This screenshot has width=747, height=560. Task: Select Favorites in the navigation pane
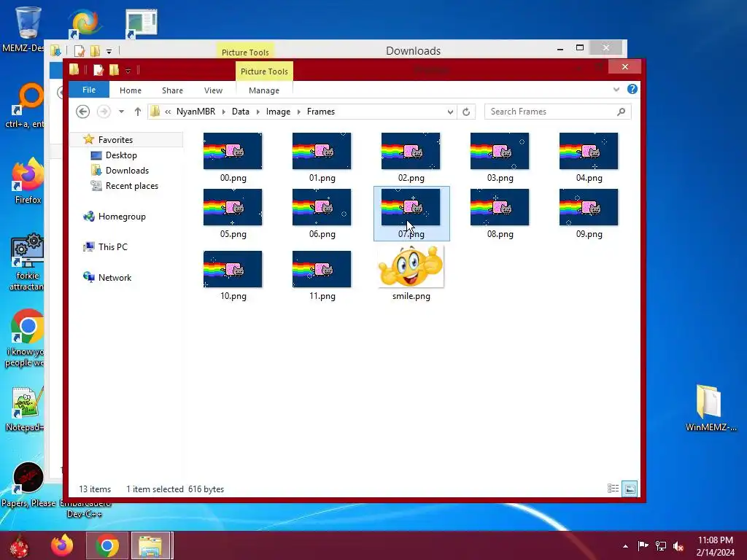point(115,139)
